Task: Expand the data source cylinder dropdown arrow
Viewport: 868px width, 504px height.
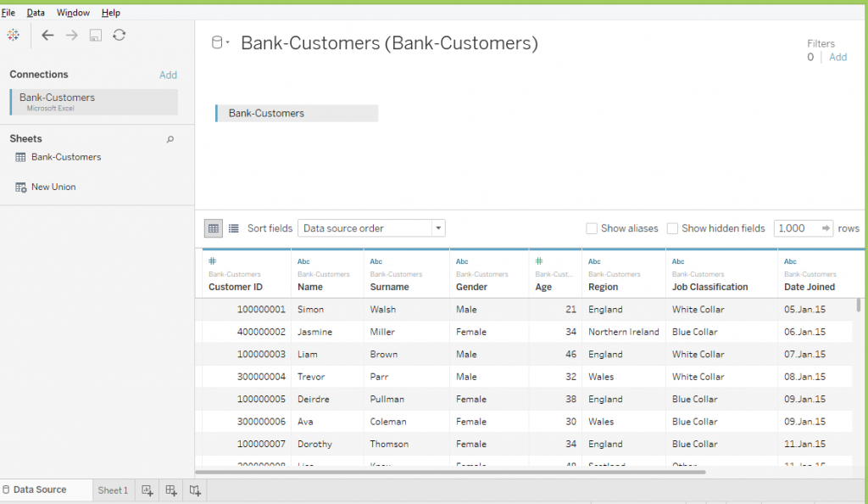Action: click(220, 43)
